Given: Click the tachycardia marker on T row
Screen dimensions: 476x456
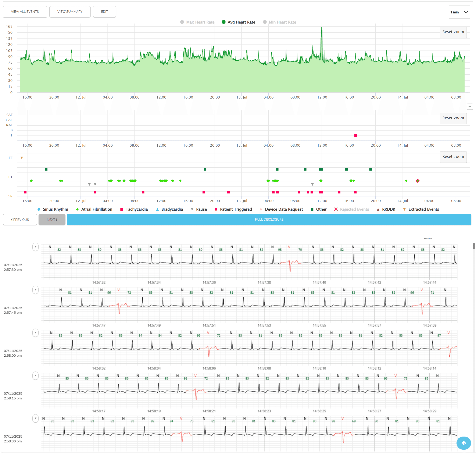Looking at the screenshot, I should tap(355, 135).
